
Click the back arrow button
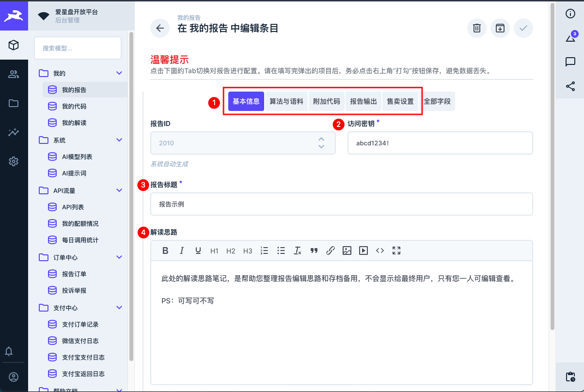(160, 28)
